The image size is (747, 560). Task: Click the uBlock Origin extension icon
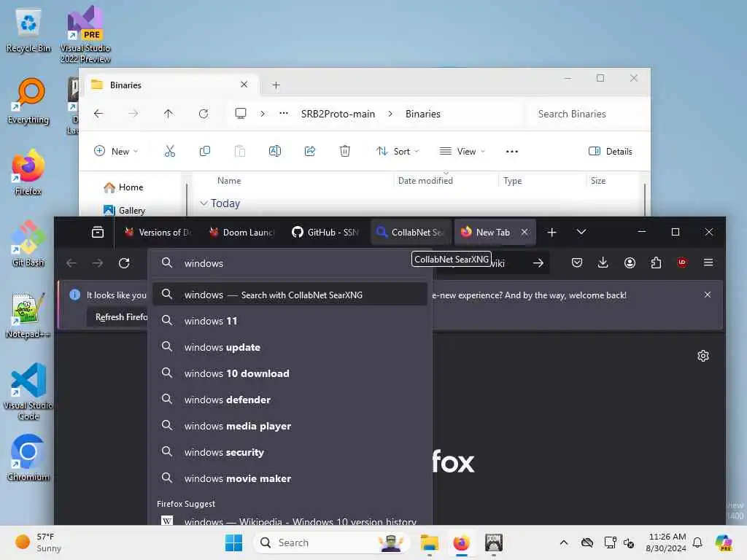point(682,262)
